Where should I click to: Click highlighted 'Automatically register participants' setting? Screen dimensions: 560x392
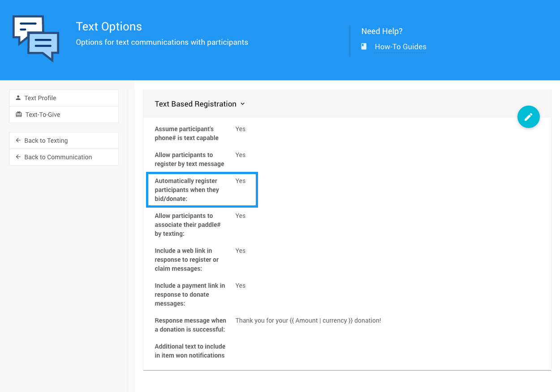tap(202, 190)
